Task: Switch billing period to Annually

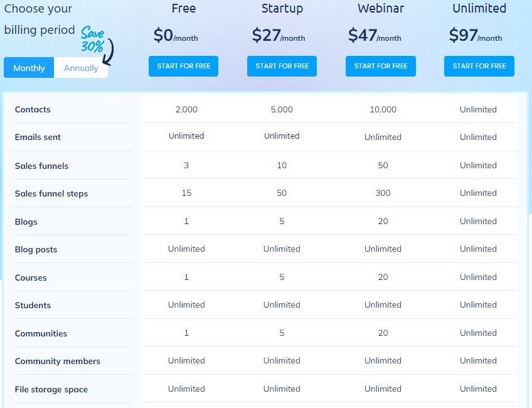Action: tap(81, 68)
